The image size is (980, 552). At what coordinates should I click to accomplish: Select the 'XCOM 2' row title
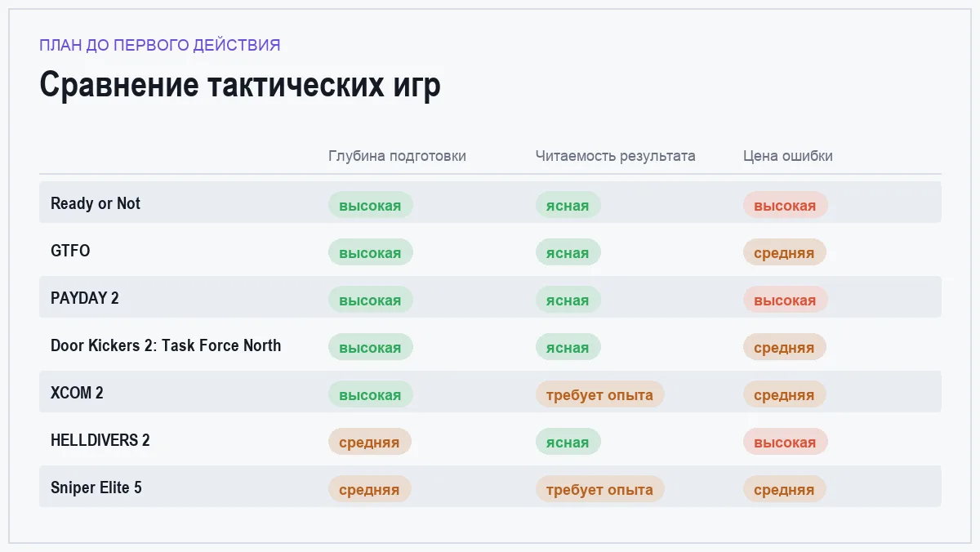point(77,393)
